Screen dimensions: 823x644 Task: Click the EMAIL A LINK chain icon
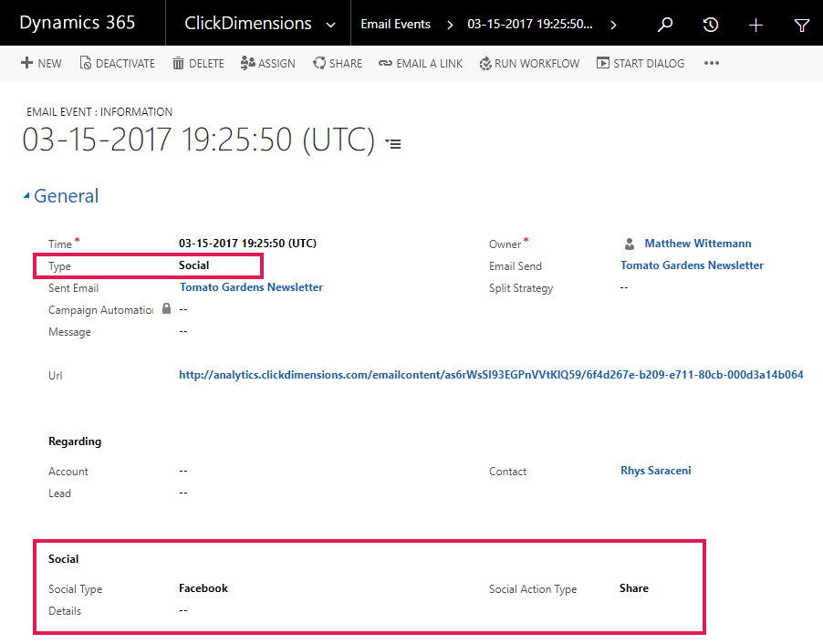385,63
